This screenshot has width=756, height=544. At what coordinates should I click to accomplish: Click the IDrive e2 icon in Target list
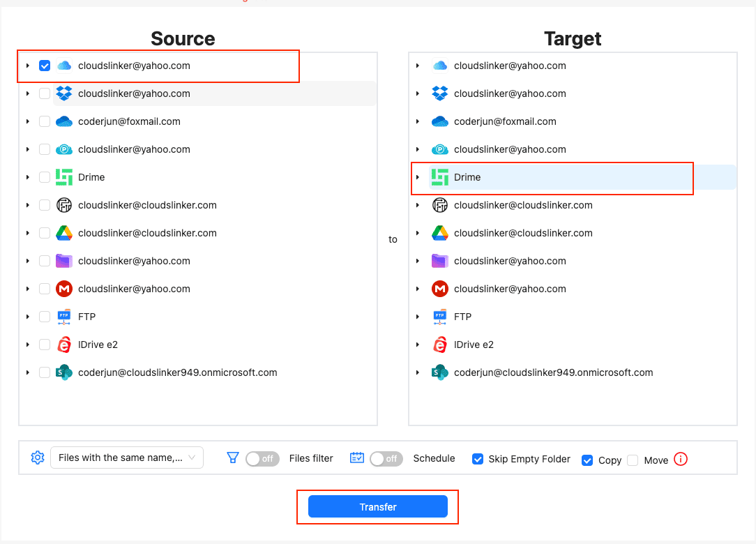(439, 345)
